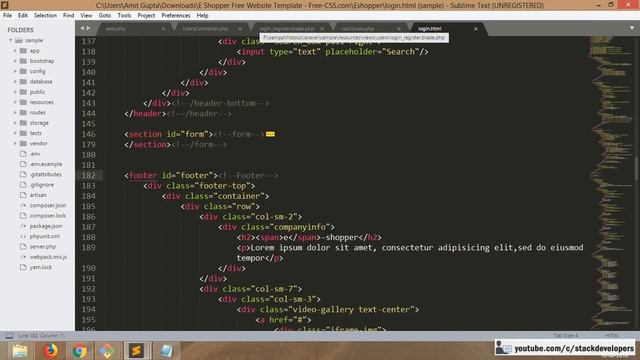Viewport: 640px width, 360px height.
Task: Open the tab list dropdown arrow
Action: click(x=632, y=28)
